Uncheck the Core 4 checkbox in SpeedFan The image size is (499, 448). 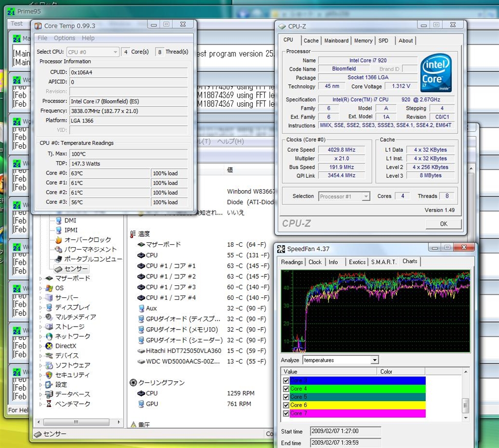pos(286,389)
